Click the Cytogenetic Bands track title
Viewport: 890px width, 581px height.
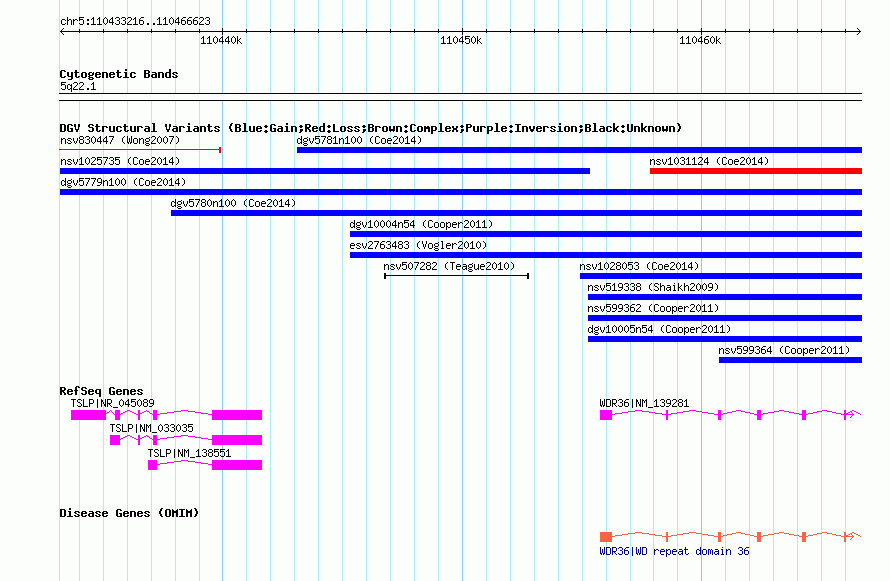pyautogui.click(x=119, y=74)
